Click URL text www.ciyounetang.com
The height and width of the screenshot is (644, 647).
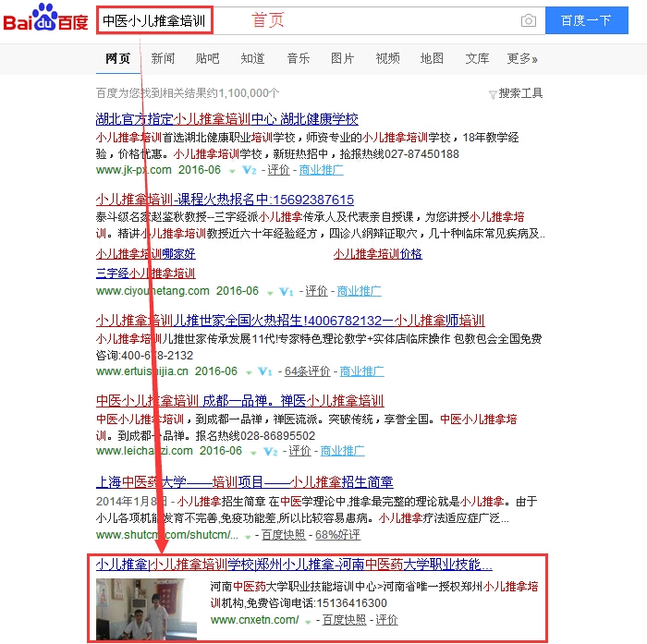tap(153, 291)
